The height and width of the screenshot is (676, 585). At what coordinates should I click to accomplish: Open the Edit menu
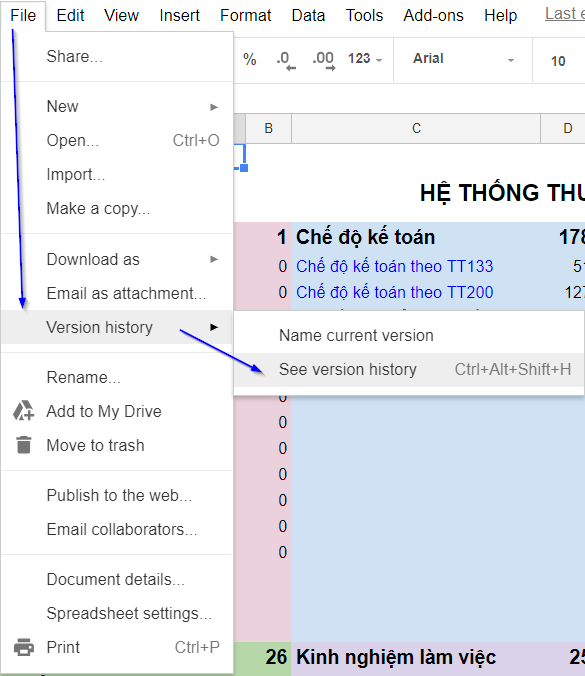(70, 16)
